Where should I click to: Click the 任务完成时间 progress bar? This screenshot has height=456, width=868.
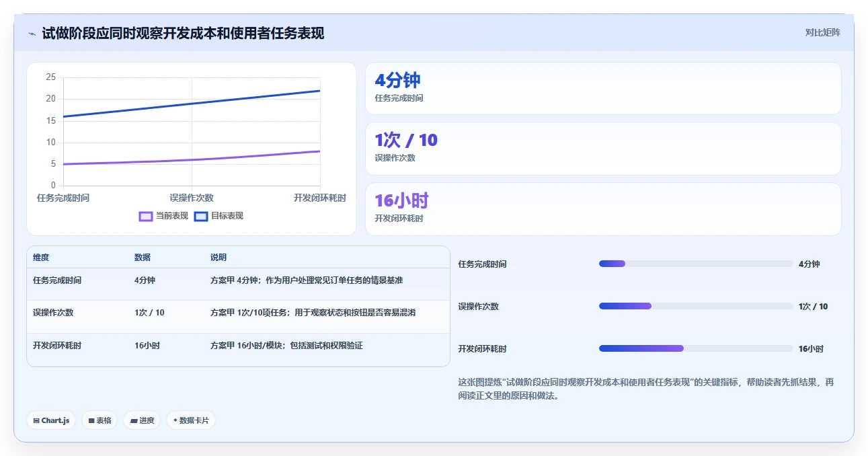coord(696,264)
